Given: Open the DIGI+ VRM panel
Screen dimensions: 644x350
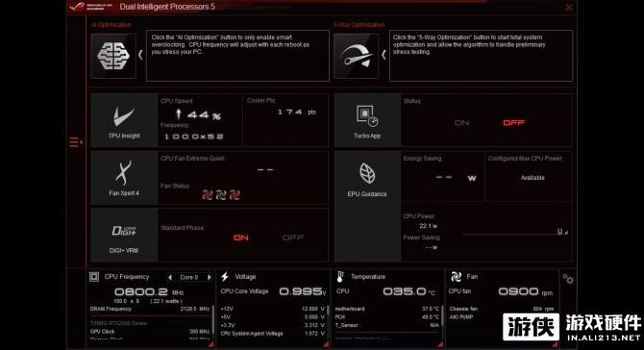Looking at the screenshot, I should [x=124, y=235].
